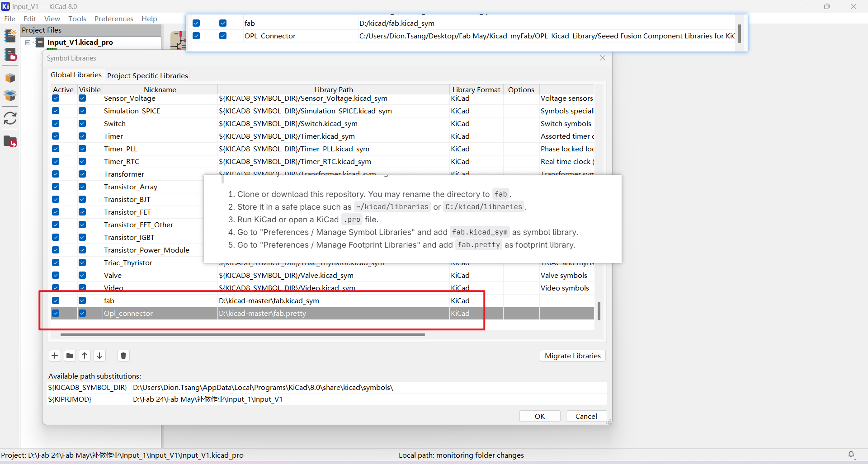This screenshot has height=464, width=868.
Task: Refresh the project tree with arrows icon
Action: [x=10, y=118]
